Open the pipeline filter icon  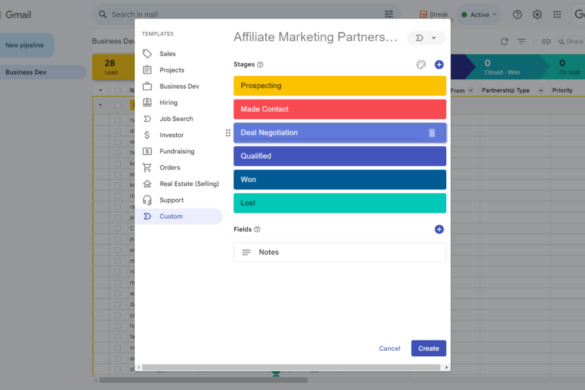tap(522, 41)
